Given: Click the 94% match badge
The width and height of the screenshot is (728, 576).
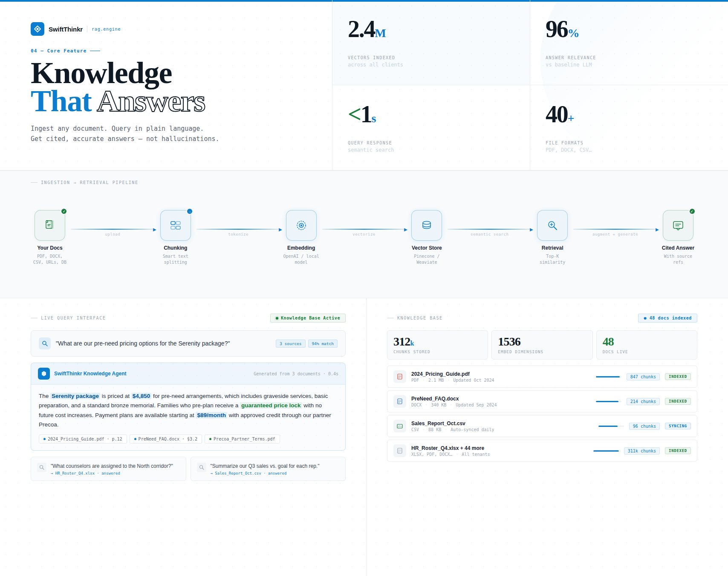Looking at the screenshot, I should coord(323,344).
